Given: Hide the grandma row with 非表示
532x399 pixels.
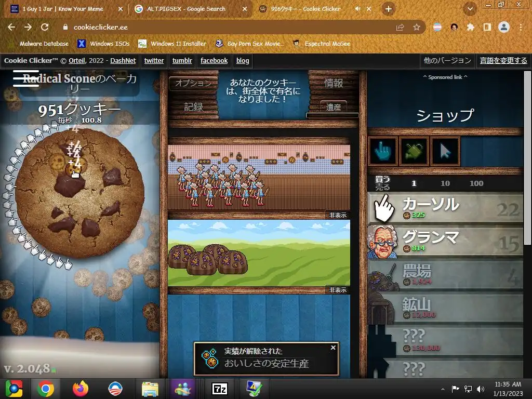Looking at the screenshot, I should coord(338,215).
